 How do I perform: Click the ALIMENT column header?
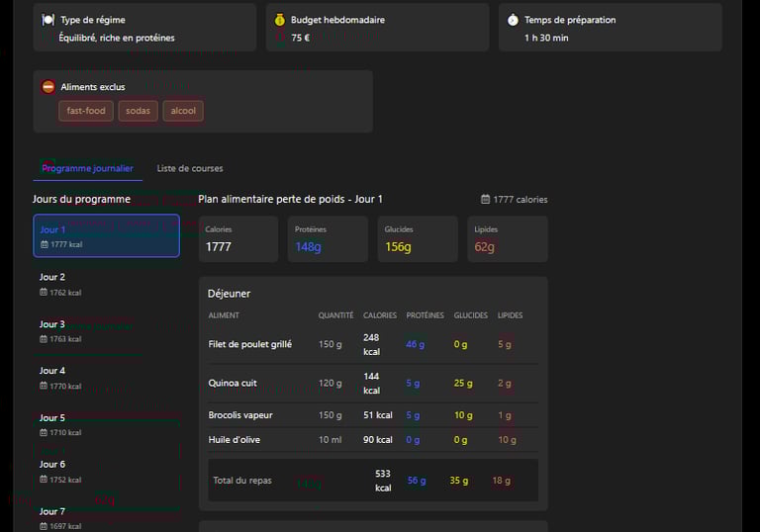[224, 315]
